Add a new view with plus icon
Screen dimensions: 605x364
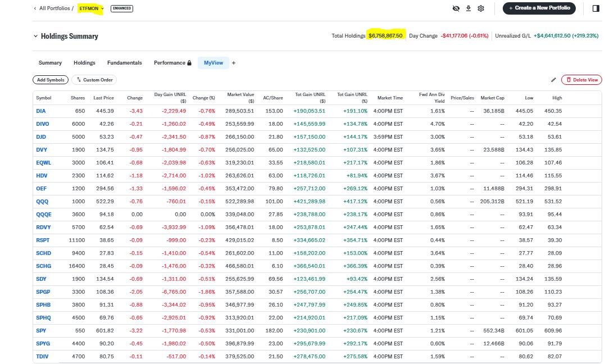click(234, 63)
